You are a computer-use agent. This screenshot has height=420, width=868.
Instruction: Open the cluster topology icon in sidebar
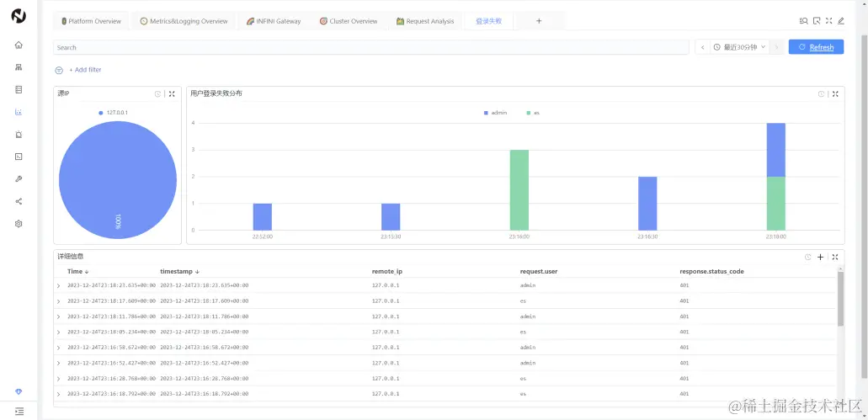tap(19, 67)
